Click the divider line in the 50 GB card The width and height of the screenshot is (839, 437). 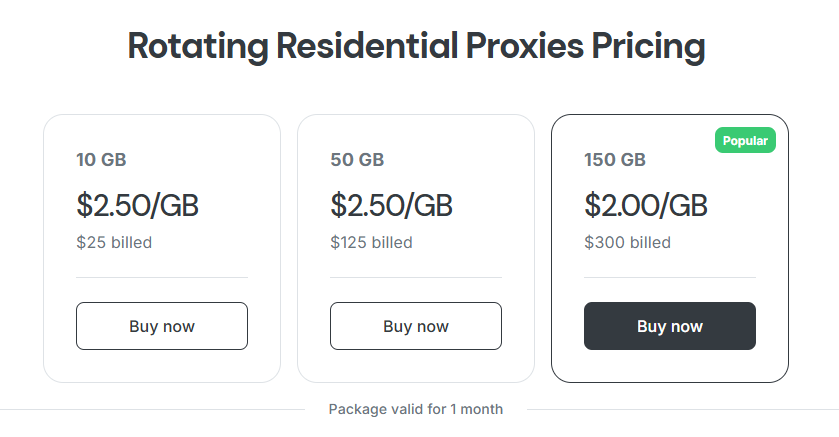pyautogui.click(x=416, y=277)
